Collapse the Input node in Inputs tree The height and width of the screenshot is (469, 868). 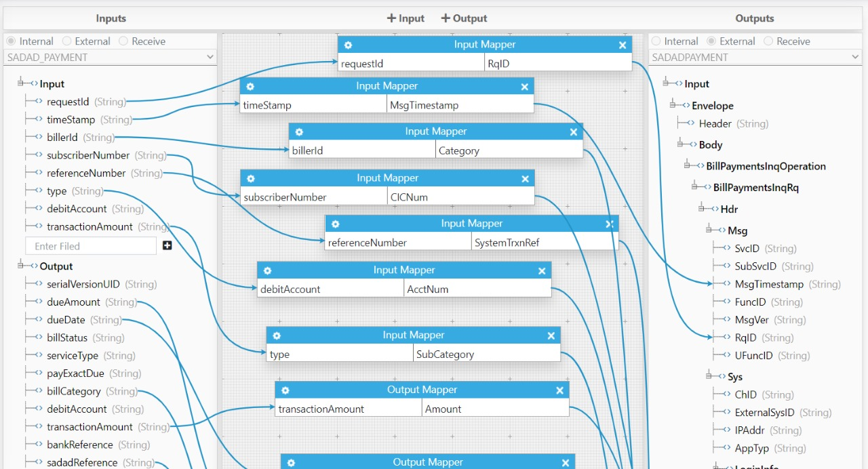21,83
